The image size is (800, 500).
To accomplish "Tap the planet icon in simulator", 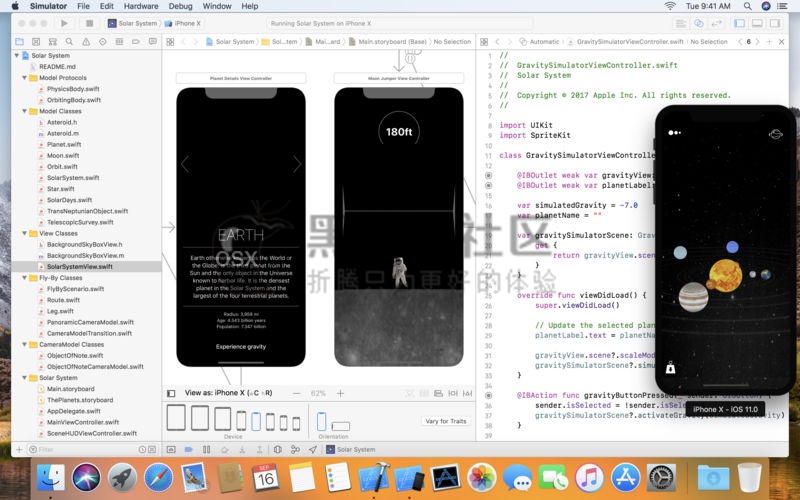I will (776, 134).
